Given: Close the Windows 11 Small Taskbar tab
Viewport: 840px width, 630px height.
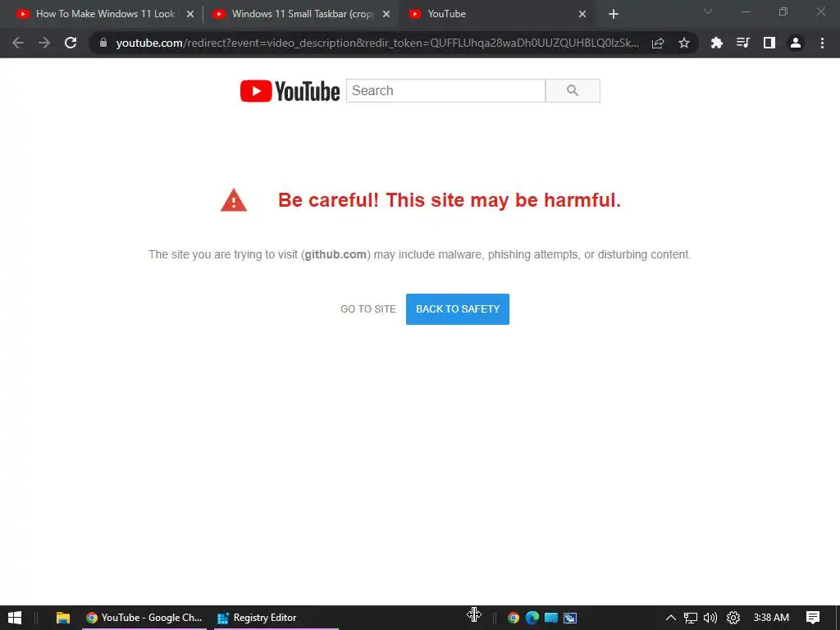Looking at the screenshot, I should [x=386, y=14].
